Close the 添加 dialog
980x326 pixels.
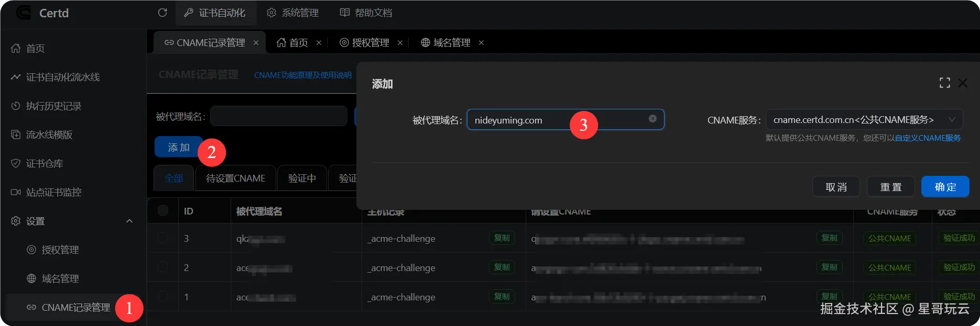pyautogui.click(x=963, y=83)
